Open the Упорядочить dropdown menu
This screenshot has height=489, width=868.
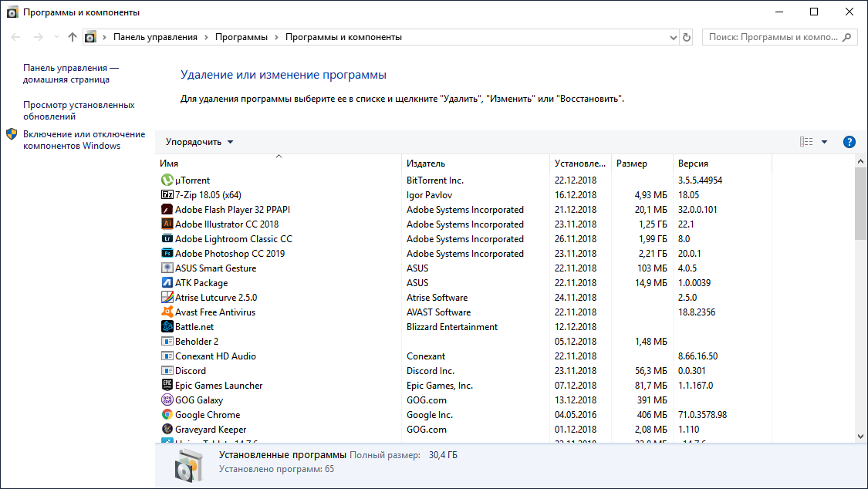[x=199, y=142]
